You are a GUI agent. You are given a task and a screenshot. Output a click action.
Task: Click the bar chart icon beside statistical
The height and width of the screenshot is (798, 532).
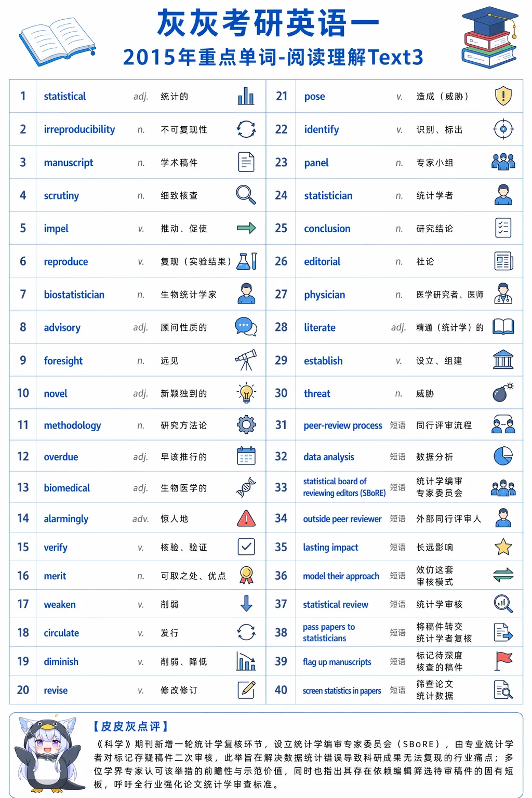coord(246,96)
